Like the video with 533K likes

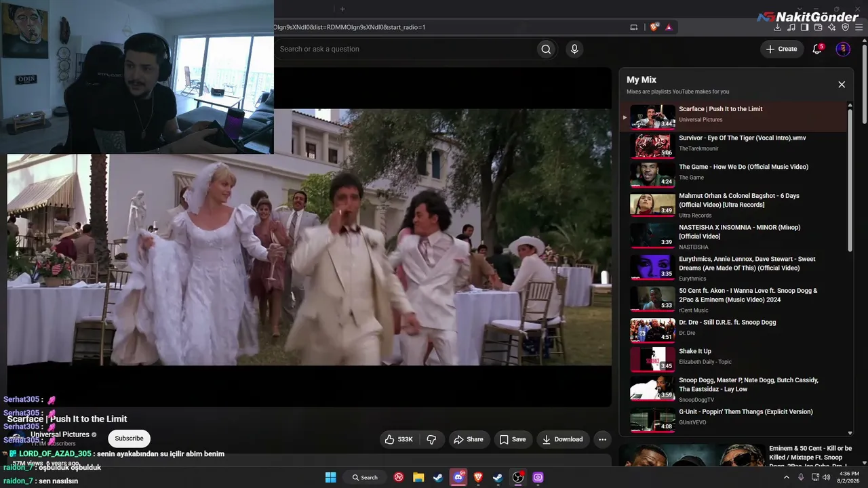click(399, 439)
